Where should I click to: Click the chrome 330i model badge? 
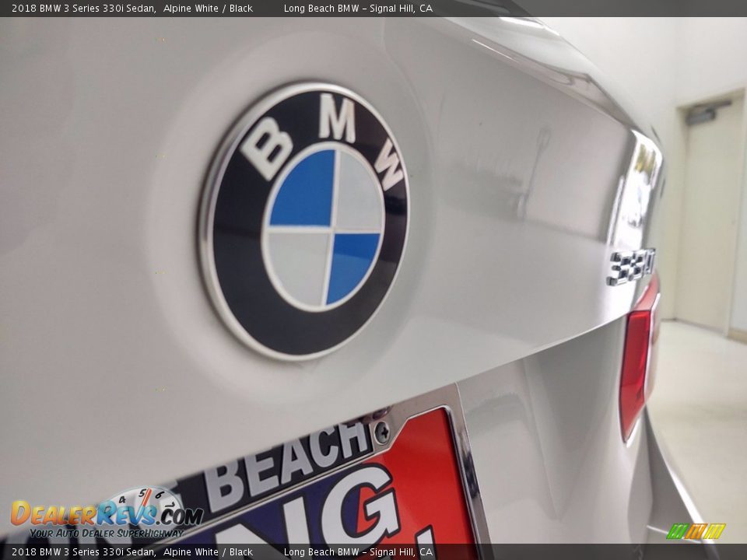point(631,267)
